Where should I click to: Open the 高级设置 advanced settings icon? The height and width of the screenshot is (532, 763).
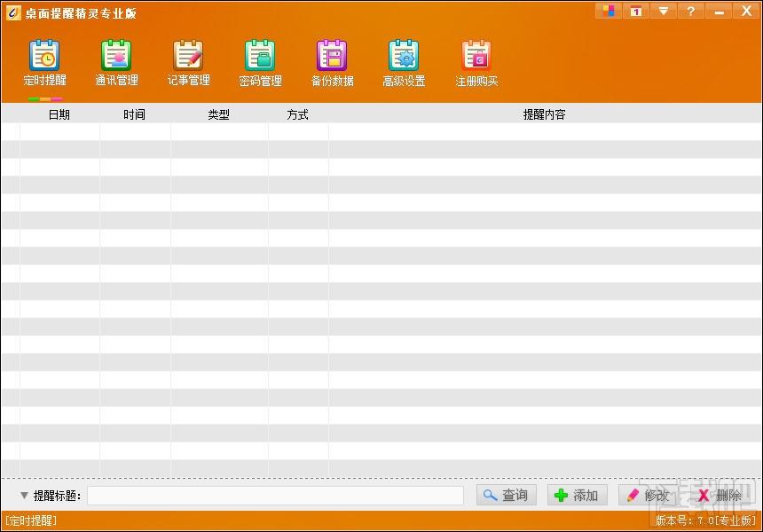click(404, 64)
